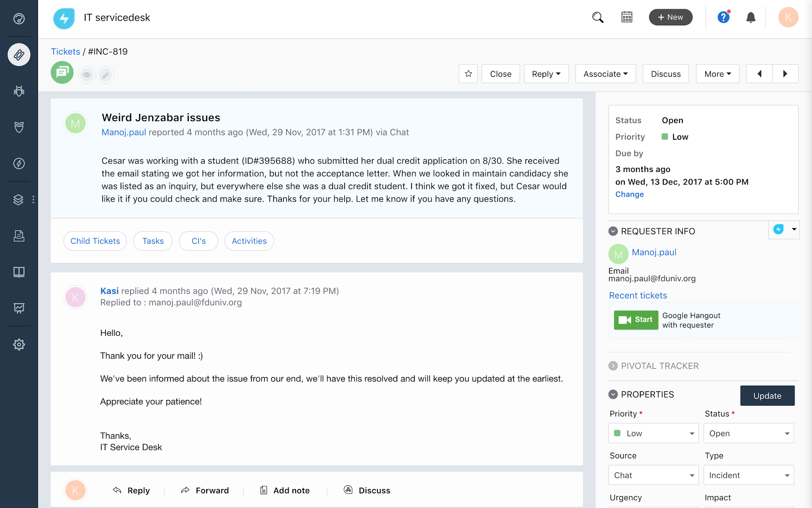The height and width of the screenshot is (508, 812).
Task: Switch to the Child Tickets tab
Action: 95,241
